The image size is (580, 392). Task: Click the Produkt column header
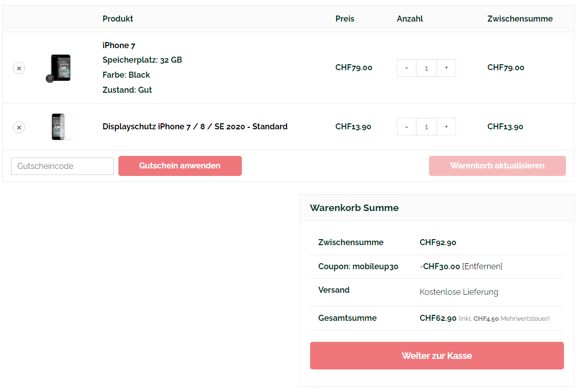point(118,19)
